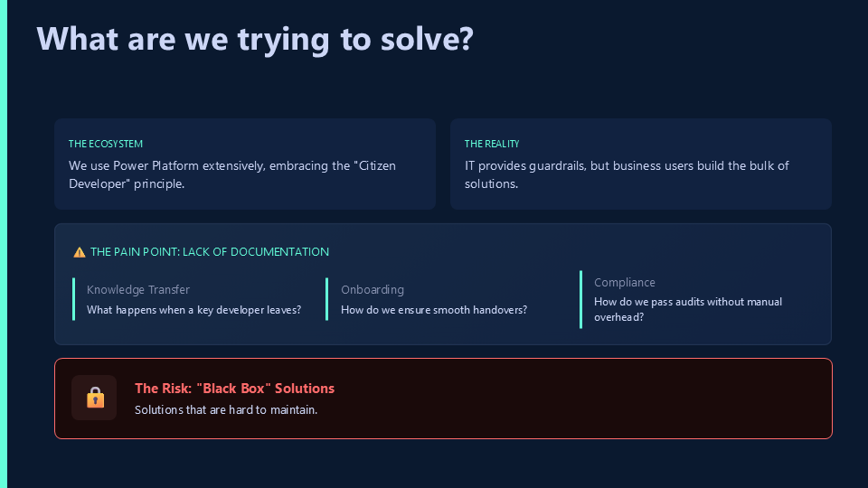
Task: Click the teal stripe on slide's left edge
Action: point(3,244)
